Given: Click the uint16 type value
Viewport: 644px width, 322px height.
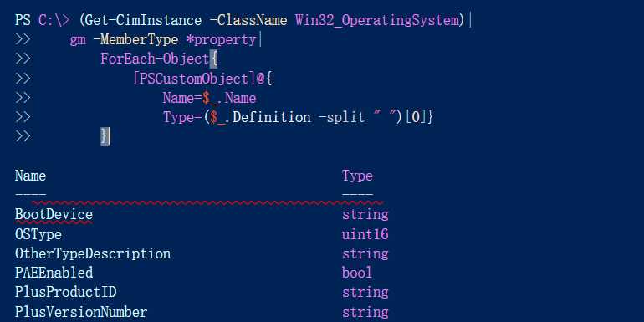Looking at the screenshot, I should (x=365, y=234).
